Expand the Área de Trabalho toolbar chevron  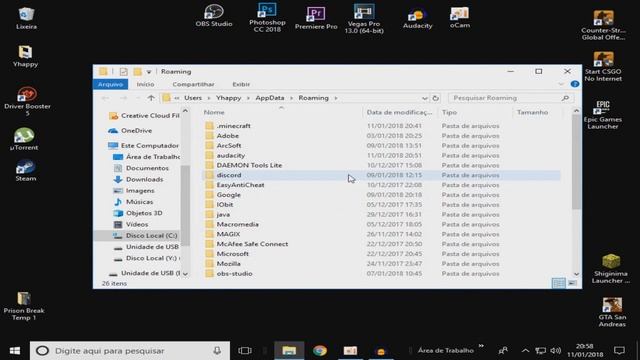click(481, 346)
